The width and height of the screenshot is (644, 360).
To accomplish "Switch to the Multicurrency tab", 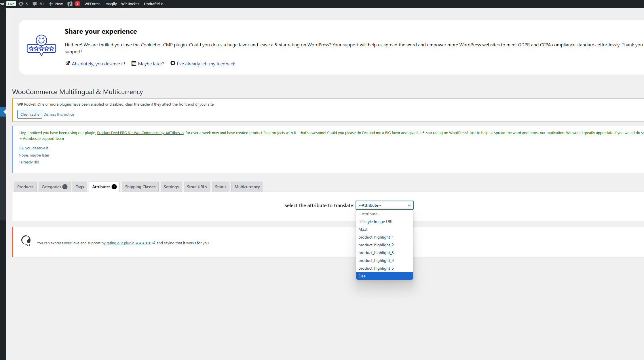I will tap(247, 187).
